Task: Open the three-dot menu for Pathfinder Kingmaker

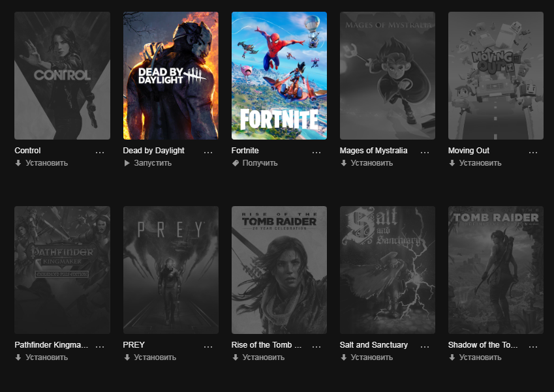Action: pyautogui.click(x=100, y=347)
